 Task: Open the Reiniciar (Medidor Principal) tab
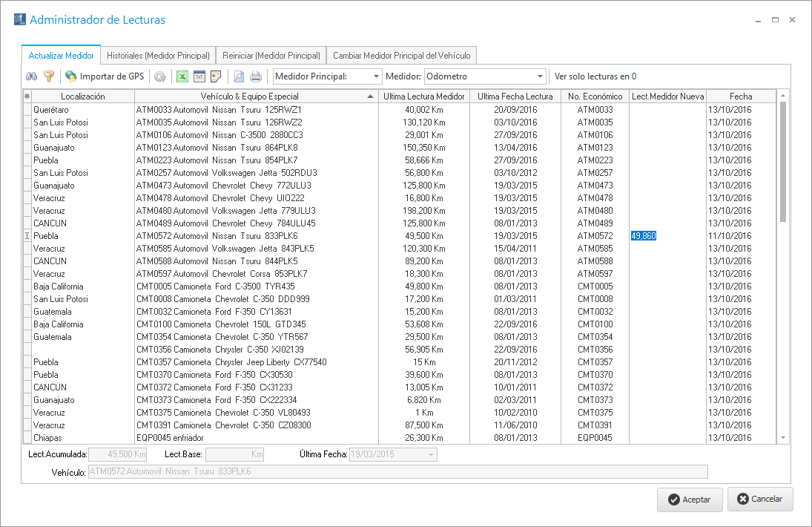[x=271, y=56]
